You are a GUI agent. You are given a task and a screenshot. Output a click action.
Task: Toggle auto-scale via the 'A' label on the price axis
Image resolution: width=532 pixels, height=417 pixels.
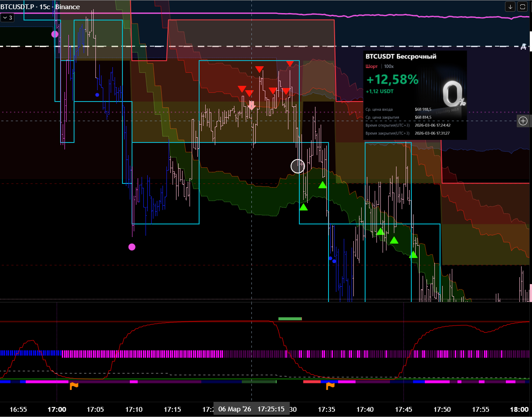pos(524,46)
